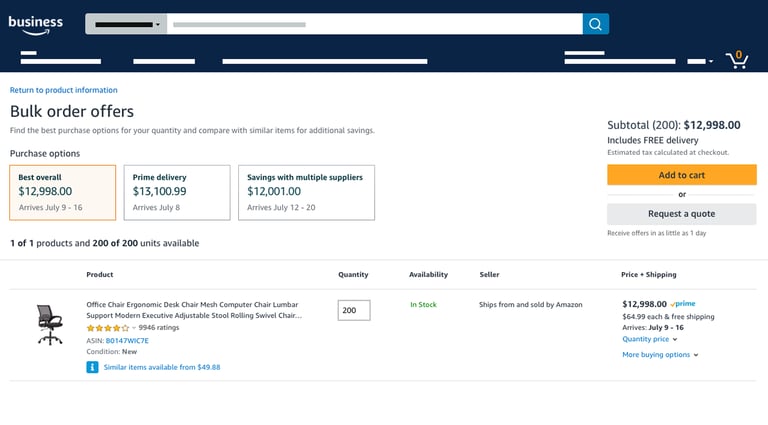Image resolution: width=768 pixels, height=425 pixels.
Task: Click the star rating of the chair
Action: click(108, 328)
